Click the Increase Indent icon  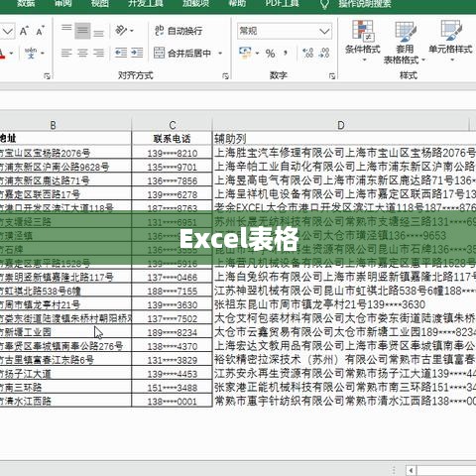tap(137, 53)
